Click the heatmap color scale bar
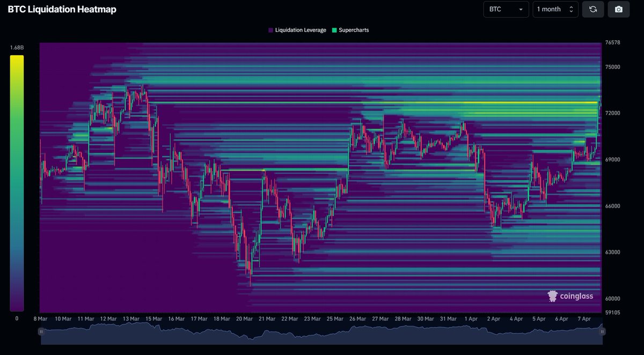644x355 pixels. (x=17, y=183)
